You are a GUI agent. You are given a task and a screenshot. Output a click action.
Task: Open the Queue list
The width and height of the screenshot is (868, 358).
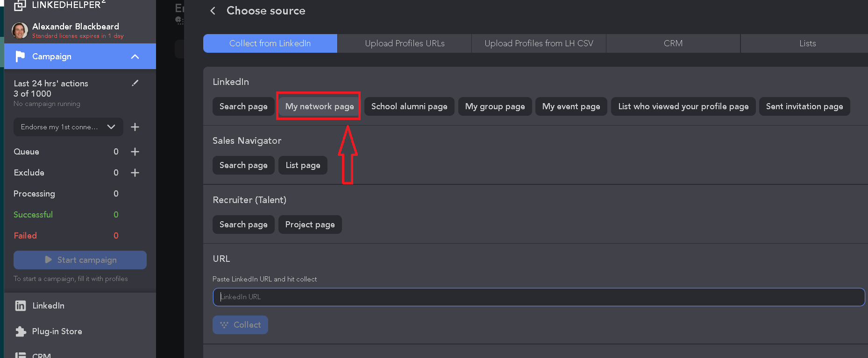click(x=27, y=152)
